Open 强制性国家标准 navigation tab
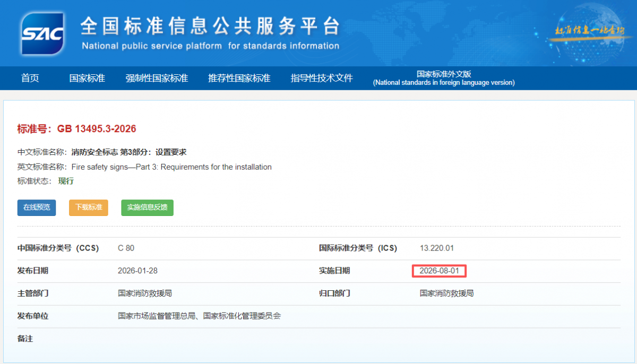 pyautogui.click(x=157, y=78)
